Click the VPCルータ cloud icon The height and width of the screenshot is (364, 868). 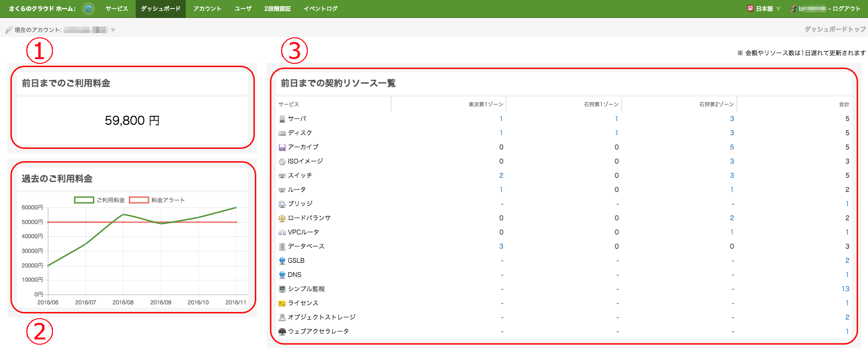[282, 233]
